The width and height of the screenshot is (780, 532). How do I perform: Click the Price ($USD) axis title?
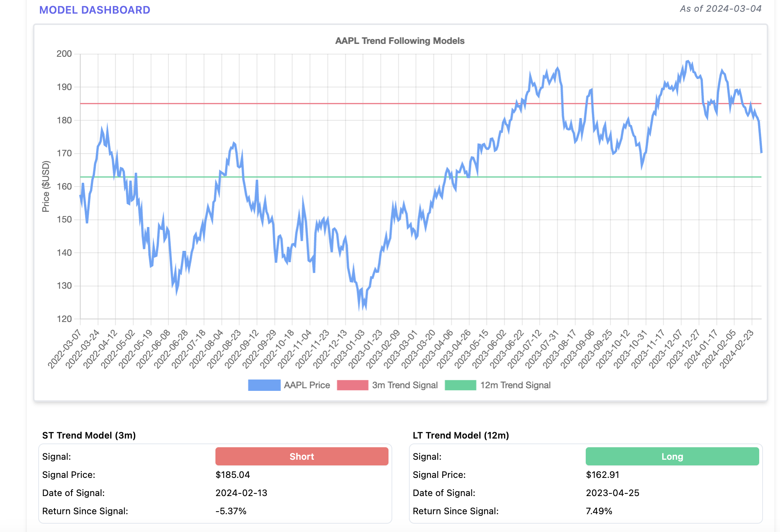46,186
